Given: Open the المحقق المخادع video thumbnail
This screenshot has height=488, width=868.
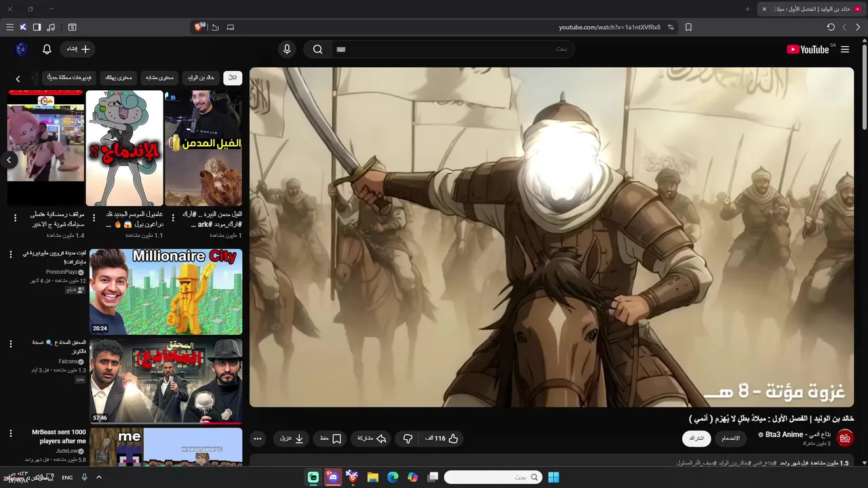Looking at the screenshot, I should pos(165,381).
